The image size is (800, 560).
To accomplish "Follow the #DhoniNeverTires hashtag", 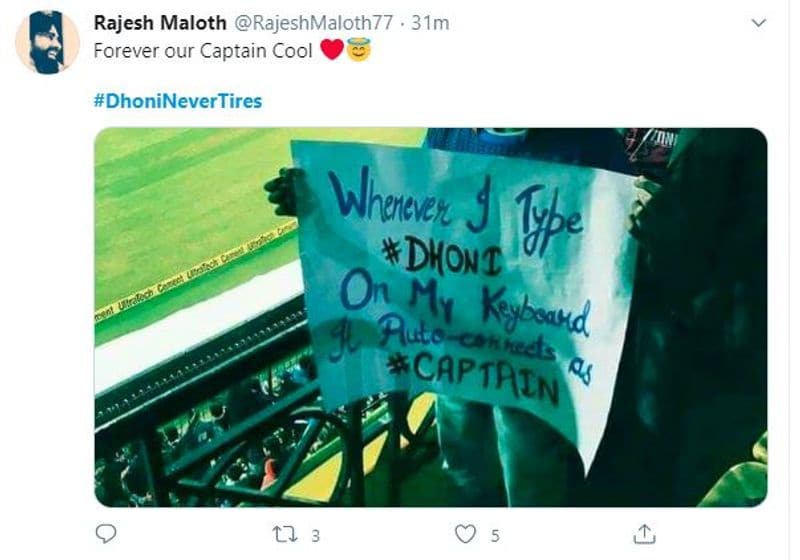I will pyautogui.click(x=178, y=101).
